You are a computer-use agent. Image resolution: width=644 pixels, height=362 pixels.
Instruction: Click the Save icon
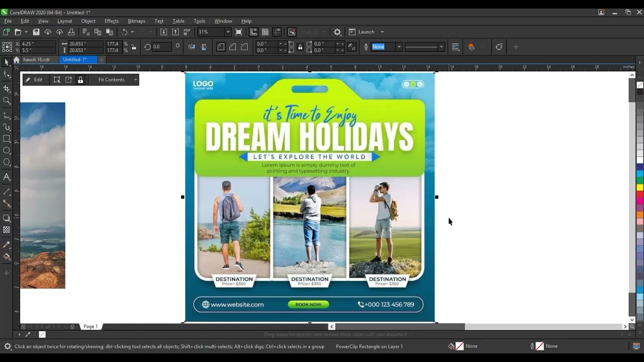pyautogui.click(x=36, y=32)
